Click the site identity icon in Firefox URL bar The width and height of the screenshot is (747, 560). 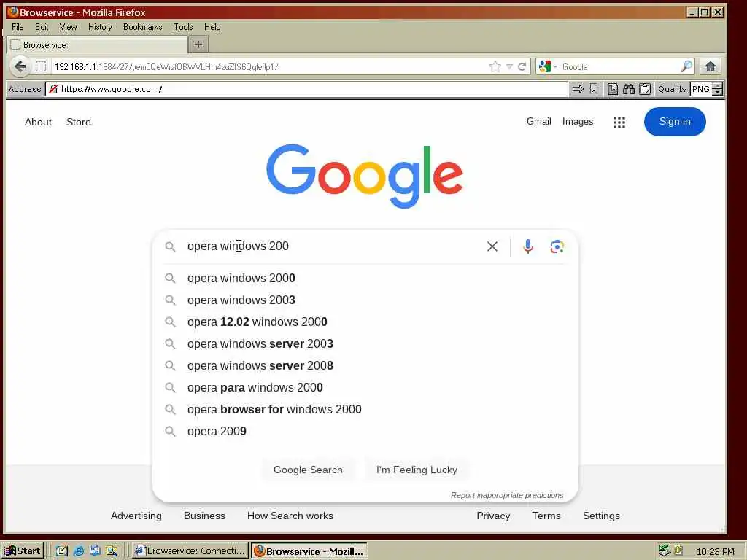click(41, 66)
